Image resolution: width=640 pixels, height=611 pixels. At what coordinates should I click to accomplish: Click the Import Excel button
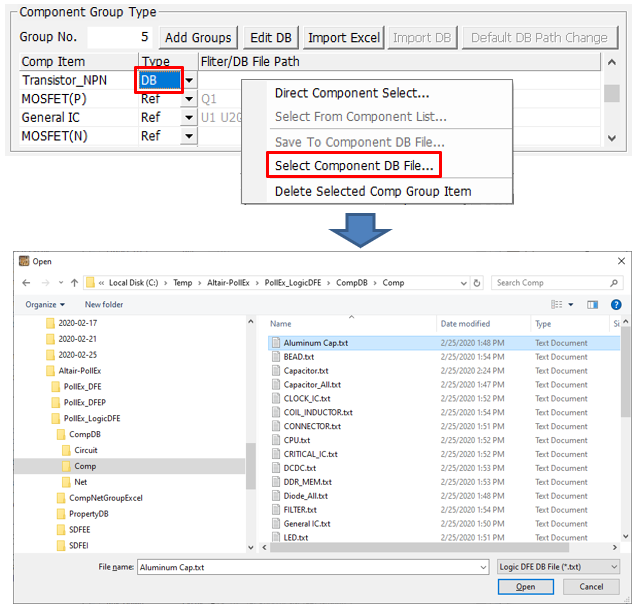[344, 38]
